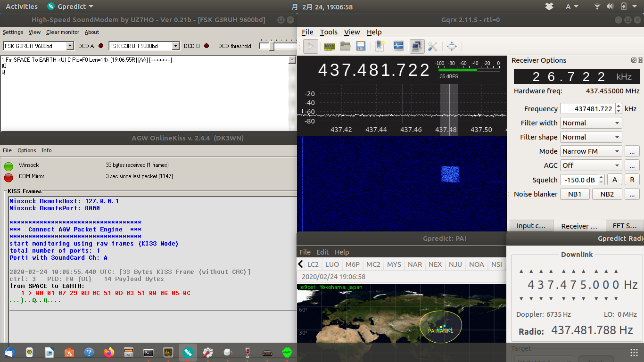Image resolution: width=644 pixels, height=362 pixels.
Task: Open volume speaker icon in top bar
Action: point(611,6)
